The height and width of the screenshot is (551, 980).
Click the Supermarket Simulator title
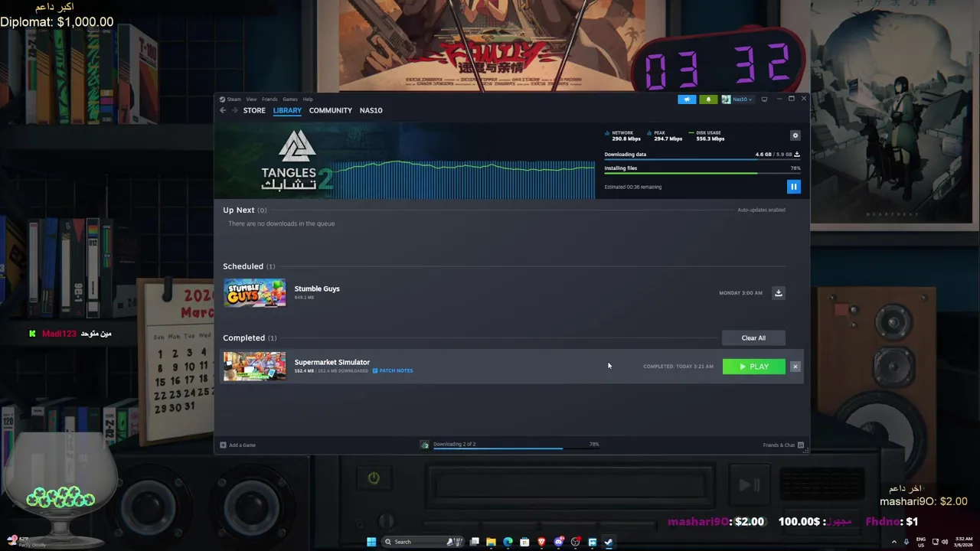coord(332,362)
